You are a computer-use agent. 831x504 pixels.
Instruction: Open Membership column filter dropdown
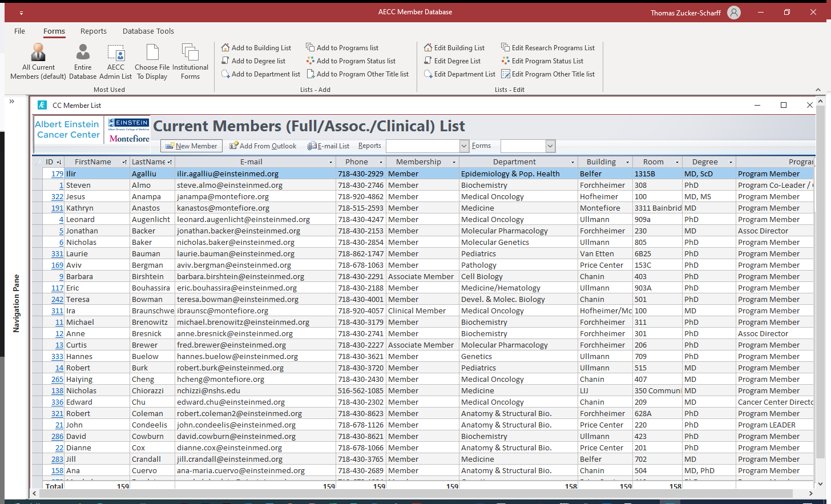(x=454, y=162)
